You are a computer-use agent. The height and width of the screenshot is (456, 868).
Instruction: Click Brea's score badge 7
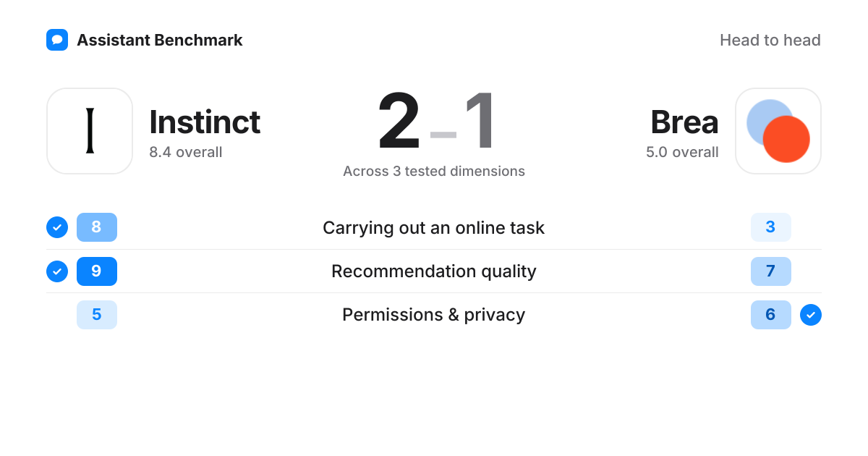pos(771,271)
